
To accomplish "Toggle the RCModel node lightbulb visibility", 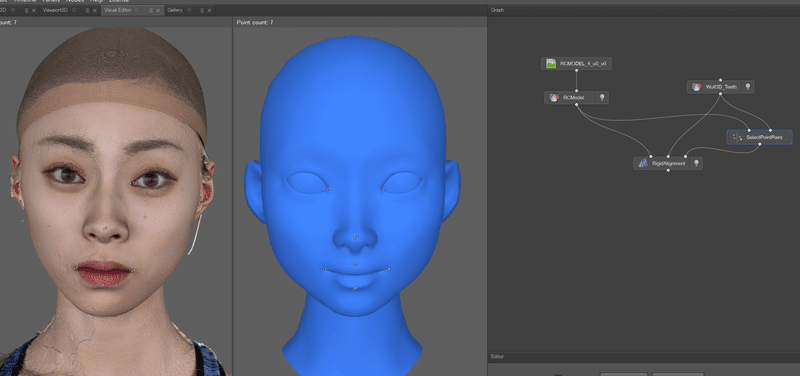I will 602,97.
